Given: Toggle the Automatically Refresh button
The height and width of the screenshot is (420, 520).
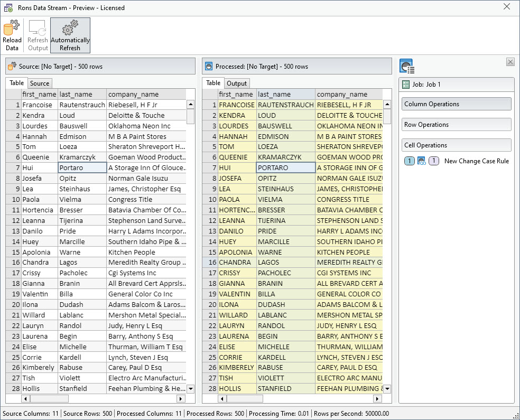Looking at the screenshot, I should 70,35.
